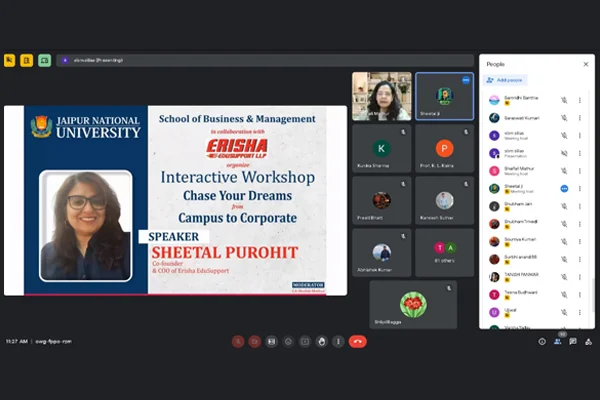Select the shared presentation slide

pyautogui.click(x=176, y=201)
